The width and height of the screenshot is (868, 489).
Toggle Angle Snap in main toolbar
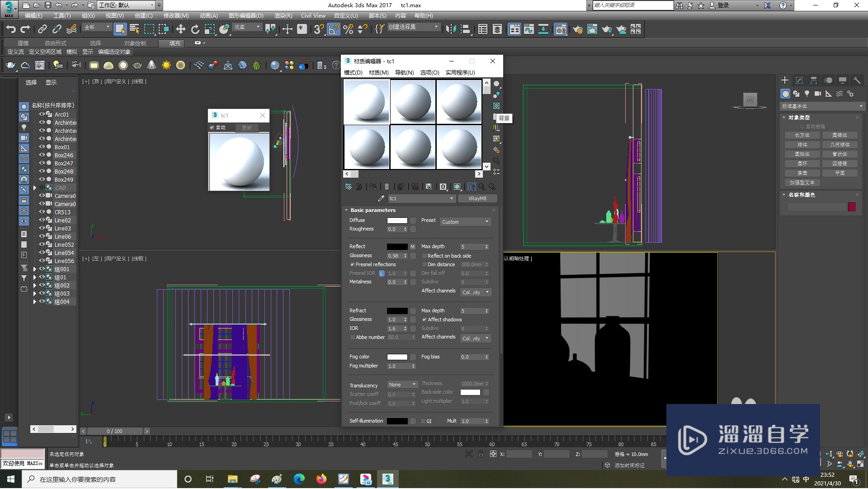334,29
